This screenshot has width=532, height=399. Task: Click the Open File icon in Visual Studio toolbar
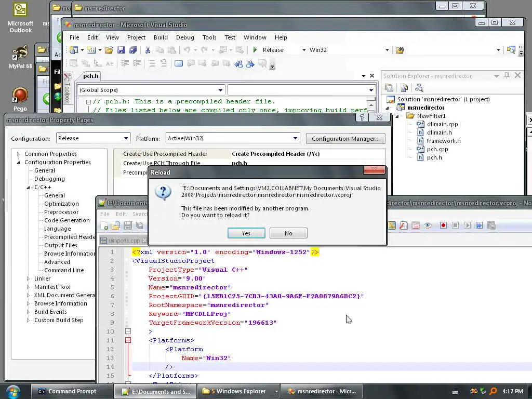(109, 50)
